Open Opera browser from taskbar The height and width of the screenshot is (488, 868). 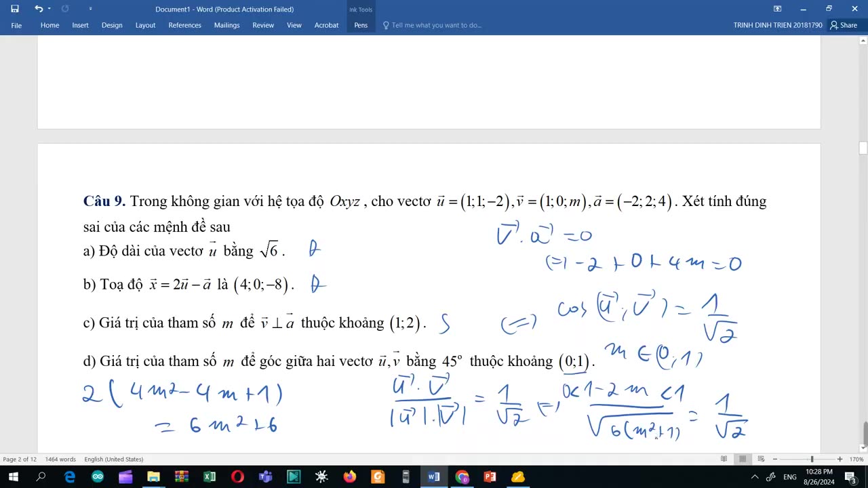point(237,477)
